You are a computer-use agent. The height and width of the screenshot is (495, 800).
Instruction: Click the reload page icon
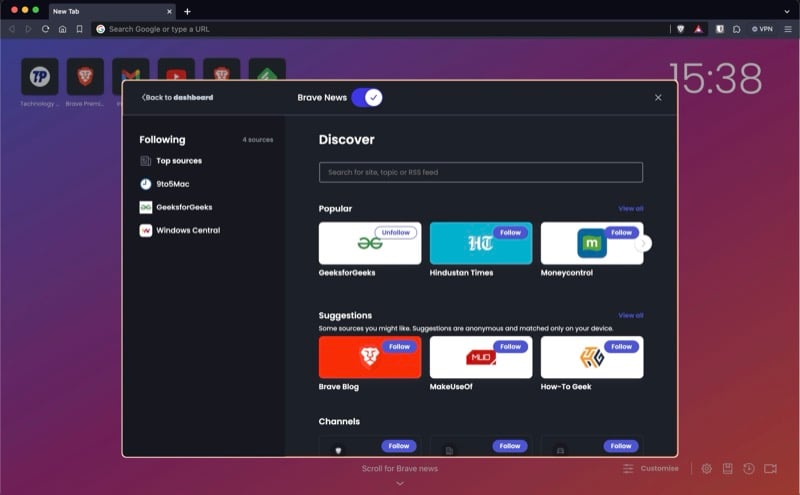[45, 29]
